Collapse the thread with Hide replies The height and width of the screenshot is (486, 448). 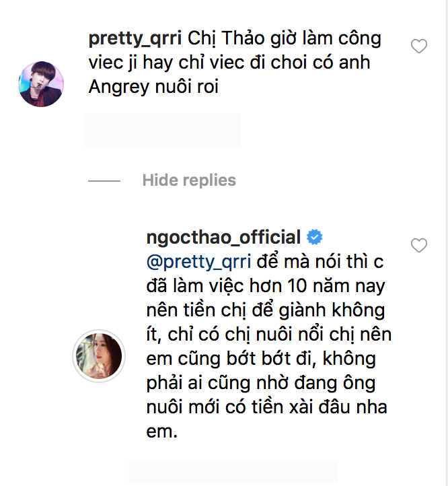tap(189, 180)
